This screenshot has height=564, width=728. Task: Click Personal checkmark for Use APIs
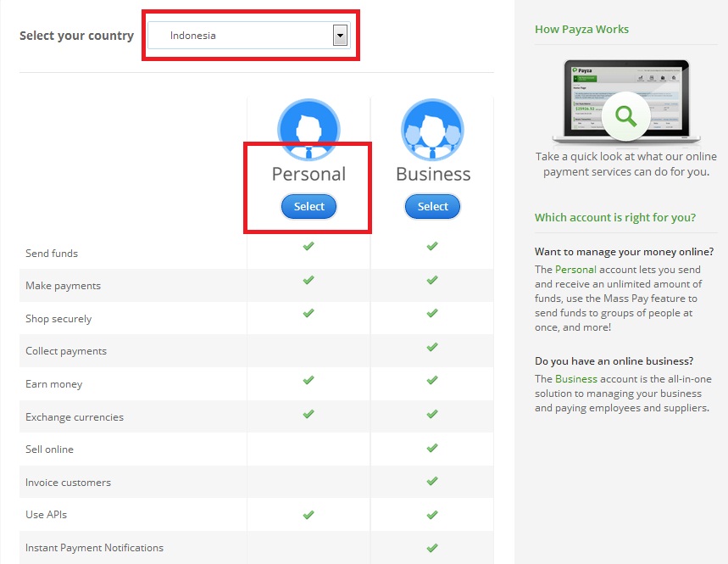click(308, 515)
